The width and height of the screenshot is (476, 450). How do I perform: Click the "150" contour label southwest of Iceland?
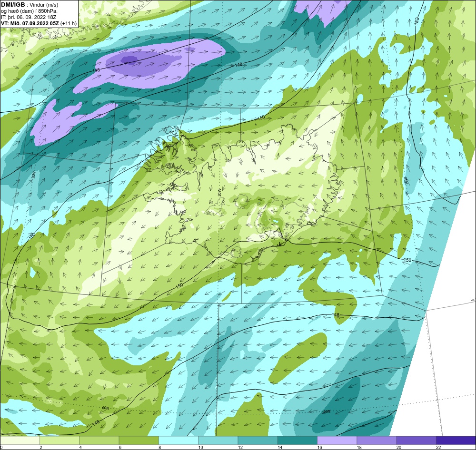tap(180, 285)
